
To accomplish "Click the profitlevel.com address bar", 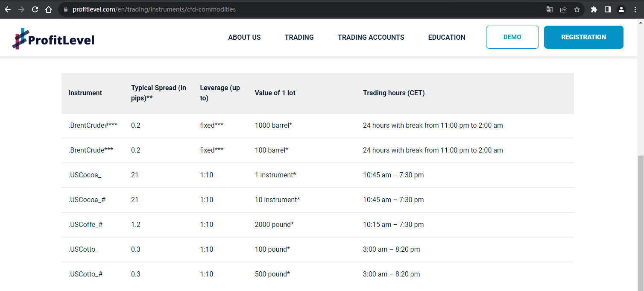I will pos(299,9).
